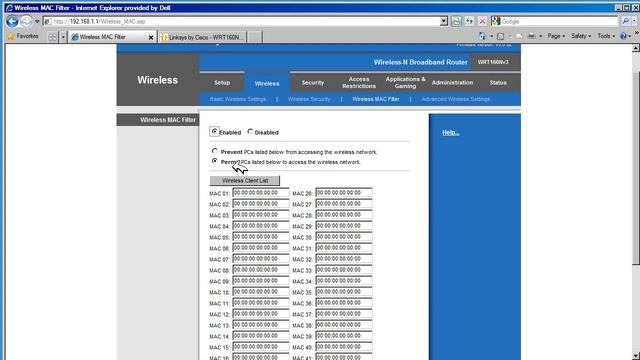640x360 pixels.
Task: Click the Print icon in command bar
Action: (x=531, y=36)
